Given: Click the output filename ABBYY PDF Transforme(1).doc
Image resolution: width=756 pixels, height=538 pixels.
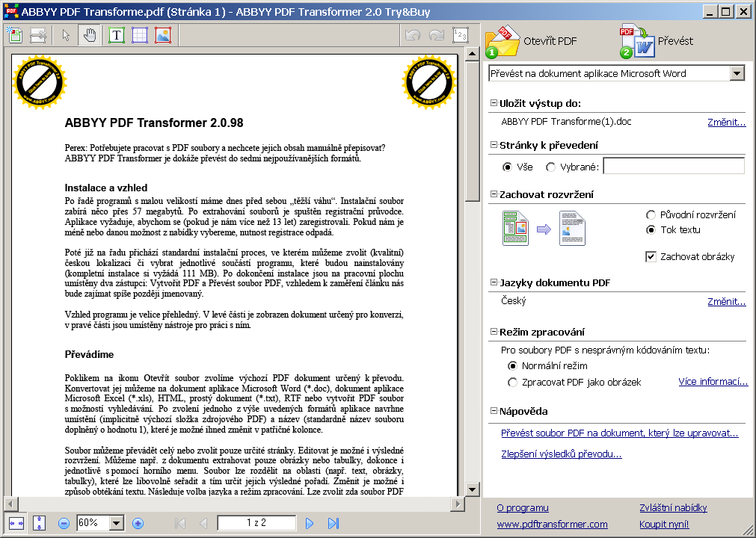Looking at the screenshot, I should (566, 122).
